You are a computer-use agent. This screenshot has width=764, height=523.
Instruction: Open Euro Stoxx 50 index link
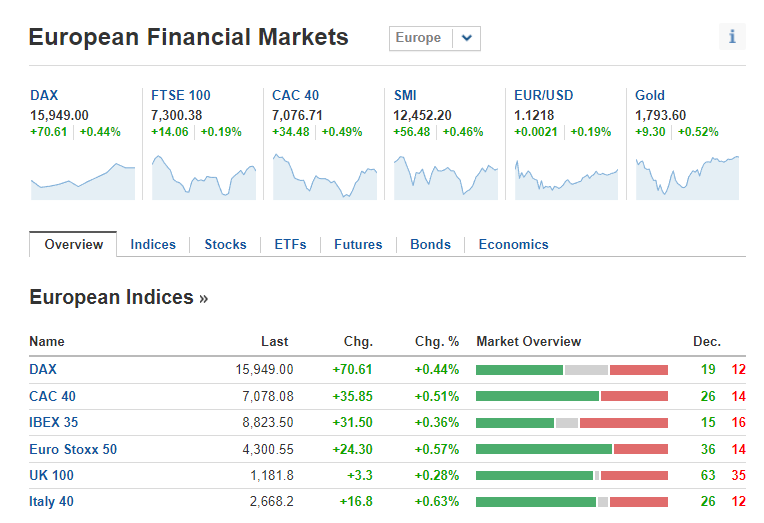point(73,449)
